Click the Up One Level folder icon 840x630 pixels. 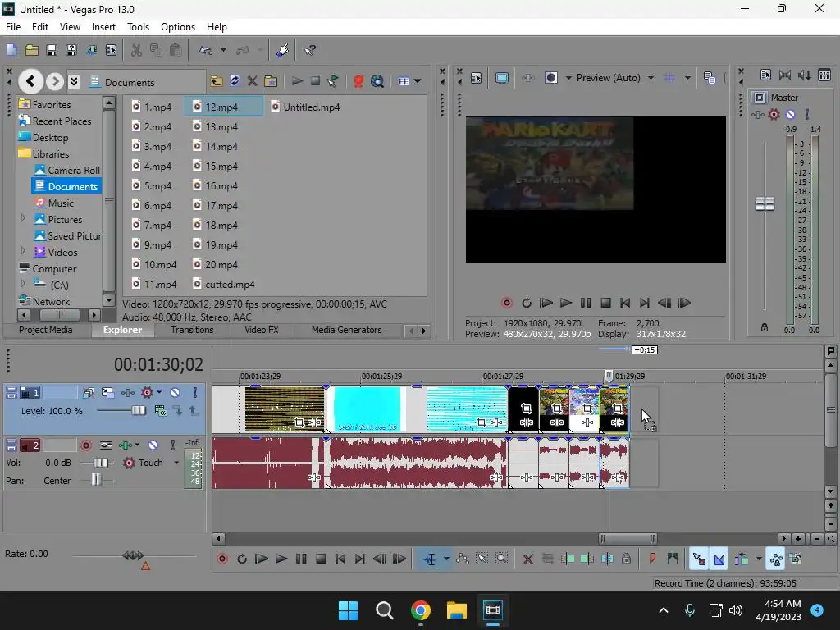pyautogui.click(x=217, y=81)
